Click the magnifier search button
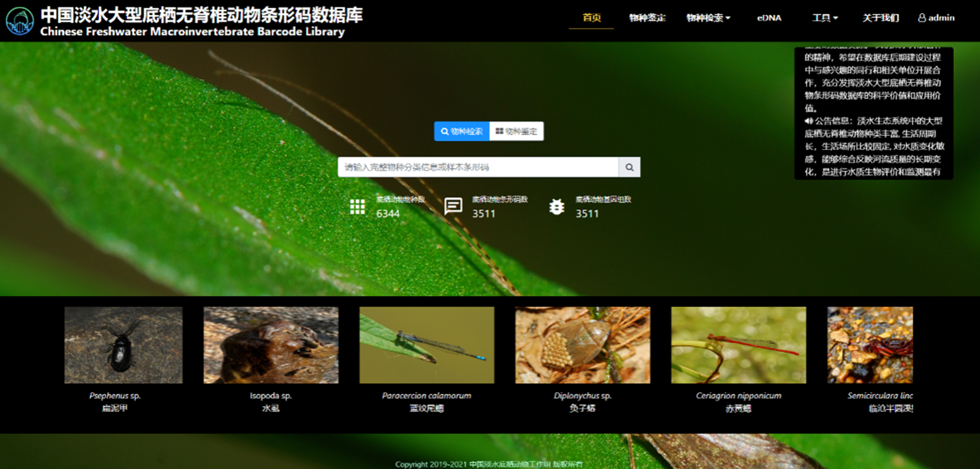Screen dimensions: 980x469 click(x=629, y=167)
